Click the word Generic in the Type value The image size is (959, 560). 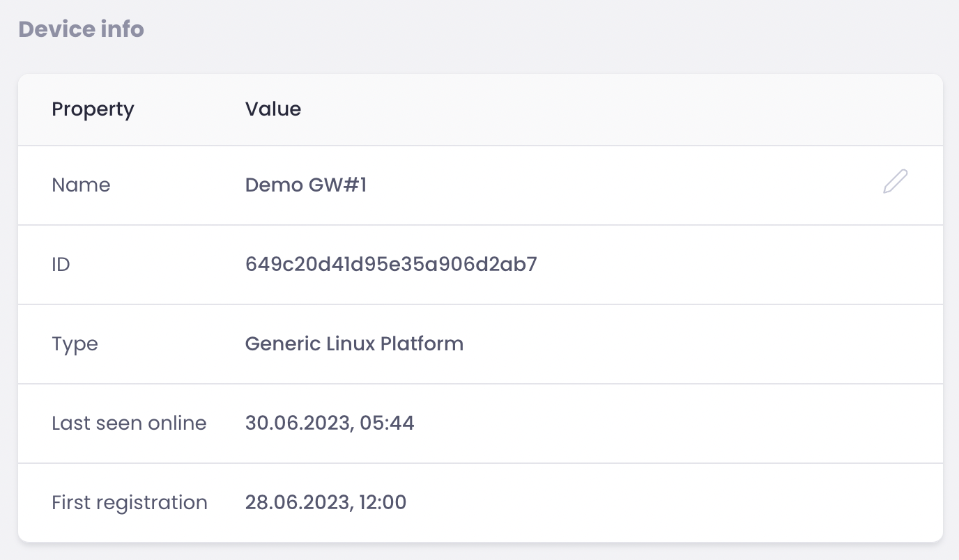tap(283, 344)
